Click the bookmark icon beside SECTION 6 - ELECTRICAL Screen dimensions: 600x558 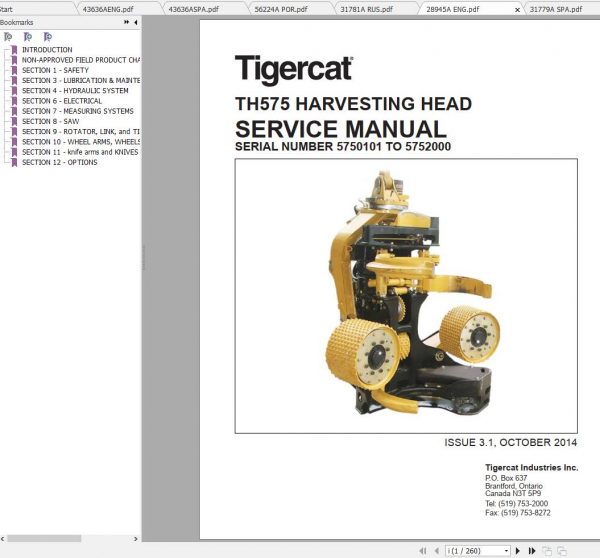14,101
